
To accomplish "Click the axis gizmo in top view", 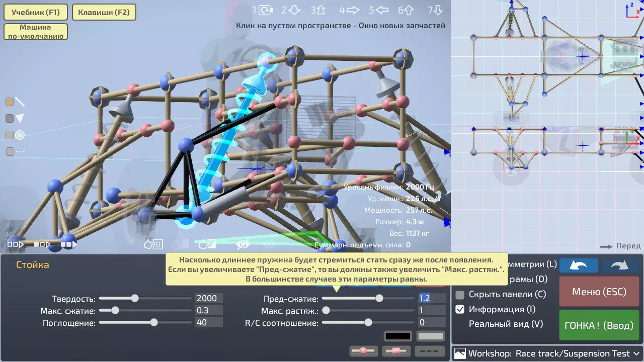I will point(633,10).
